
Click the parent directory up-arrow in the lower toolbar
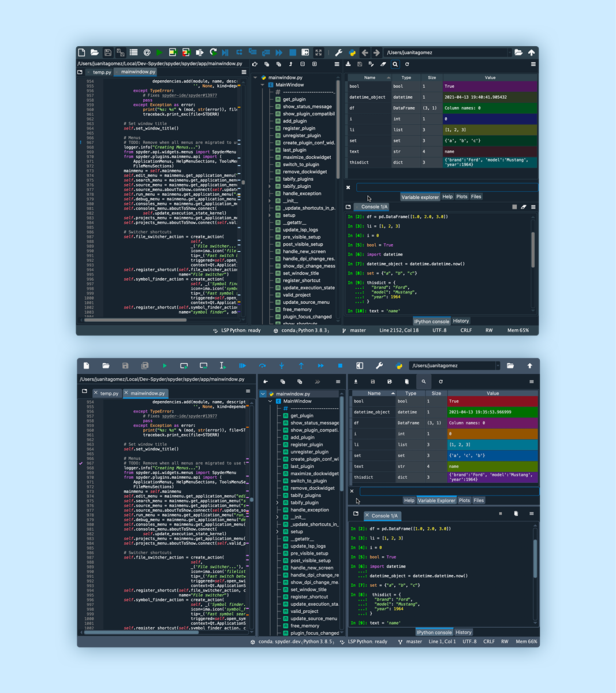pos(529,366)
